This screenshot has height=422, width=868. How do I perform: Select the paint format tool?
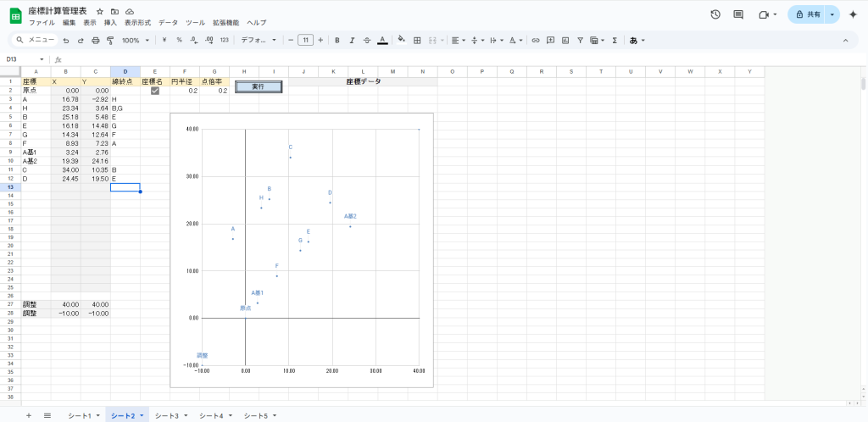(109, 40)
